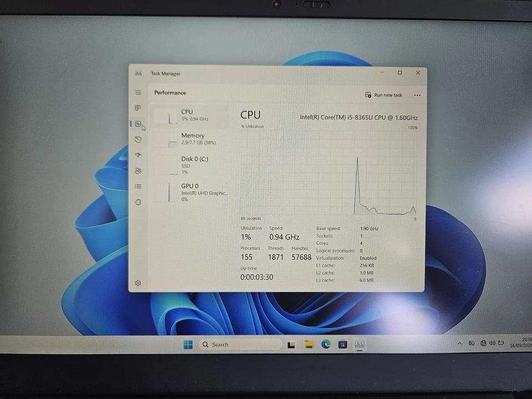Click the taskbar Search box
Viewport: 532px width, 399px height.
[x=240, y=344]
